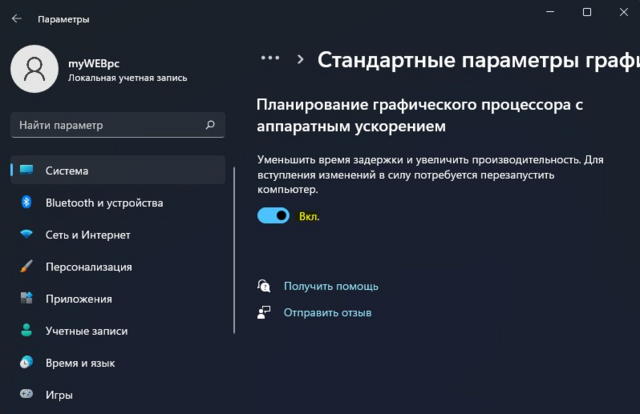Viewport: 640px width, 414px height.
Task: Open the Отправить отзыв link
Action: tap(327, 313)
